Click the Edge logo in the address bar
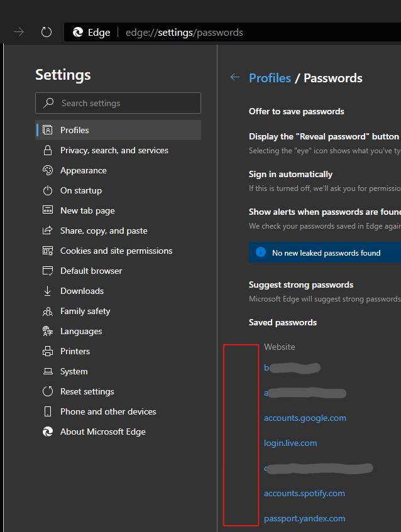Image resolution: width=401 pixels, height=532 pixels. pyautogui.click(x=77, y=32)
